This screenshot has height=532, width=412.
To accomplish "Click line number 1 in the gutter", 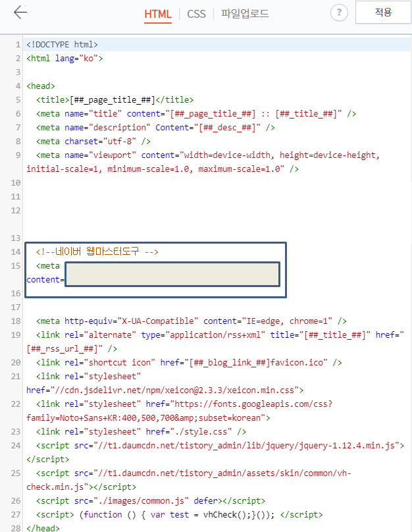I will [18, 45].
